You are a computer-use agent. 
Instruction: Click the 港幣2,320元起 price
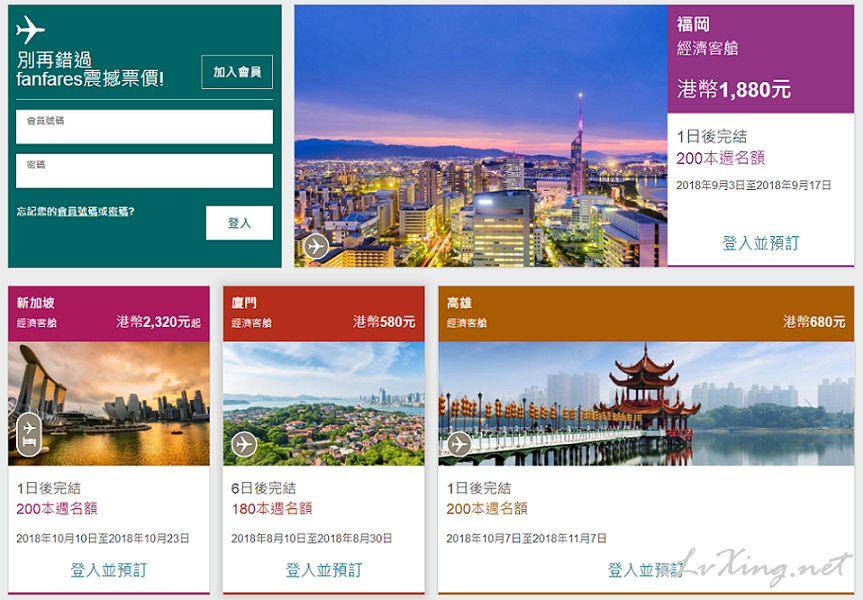click(x=159, y=322)
